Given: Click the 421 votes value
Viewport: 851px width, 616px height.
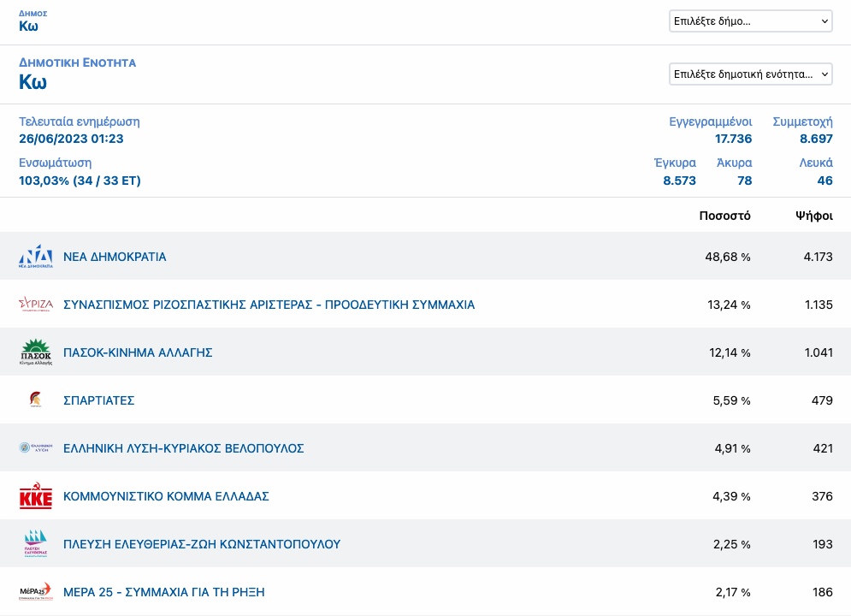Looking at the screenshot, I should coord(823,448).
